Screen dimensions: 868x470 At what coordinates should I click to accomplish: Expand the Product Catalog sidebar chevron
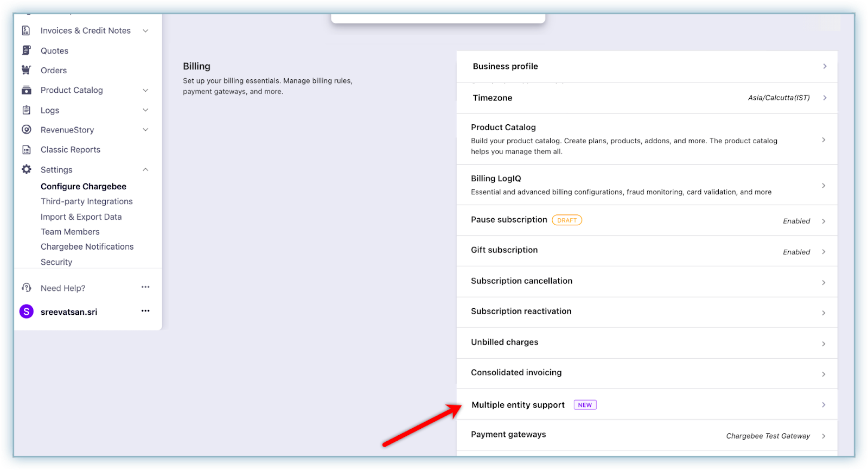tap(145, 90)
